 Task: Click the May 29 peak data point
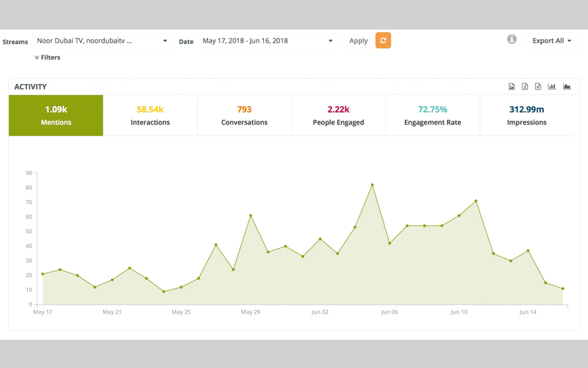251,216
